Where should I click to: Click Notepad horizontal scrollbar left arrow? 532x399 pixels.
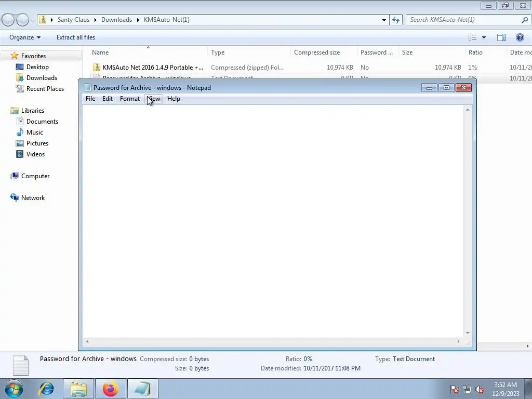point(87,342)
